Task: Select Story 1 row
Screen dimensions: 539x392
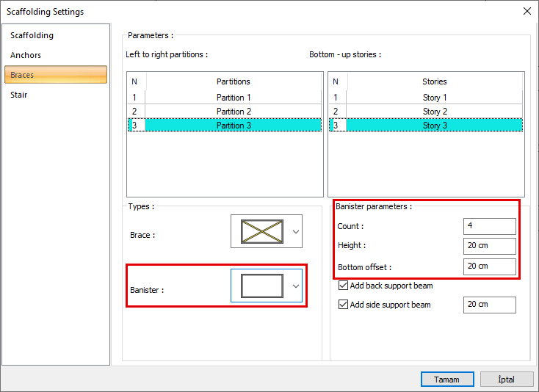Action: pos(426,98)
